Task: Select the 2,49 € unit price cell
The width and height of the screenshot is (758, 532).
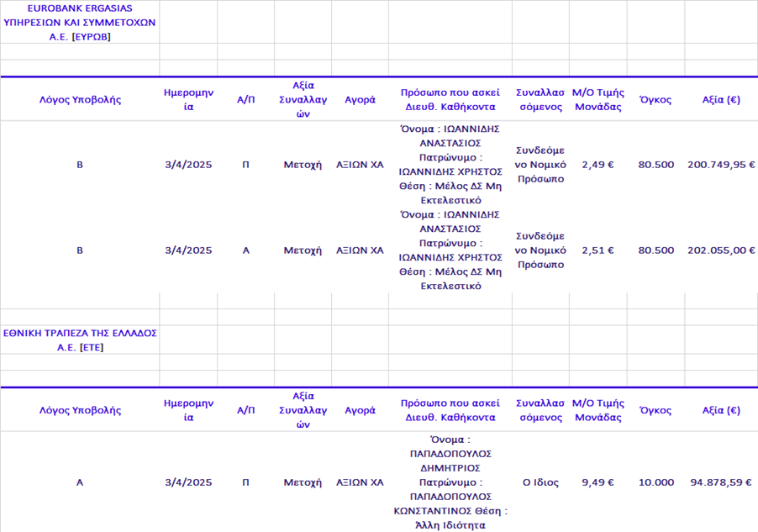Action: (x=598, y=165)
